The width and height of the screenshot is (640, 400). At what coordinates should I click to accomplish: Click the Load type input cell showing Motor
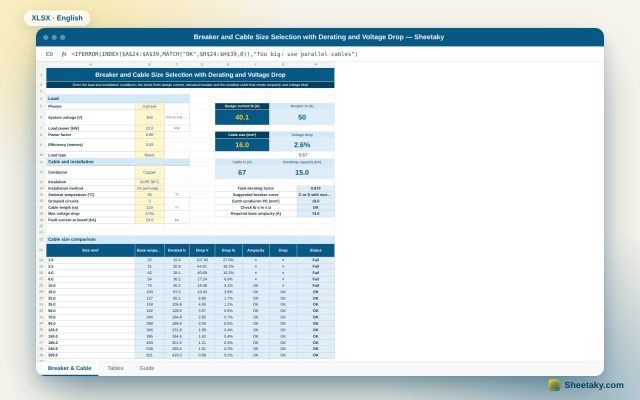click(149, 155)
